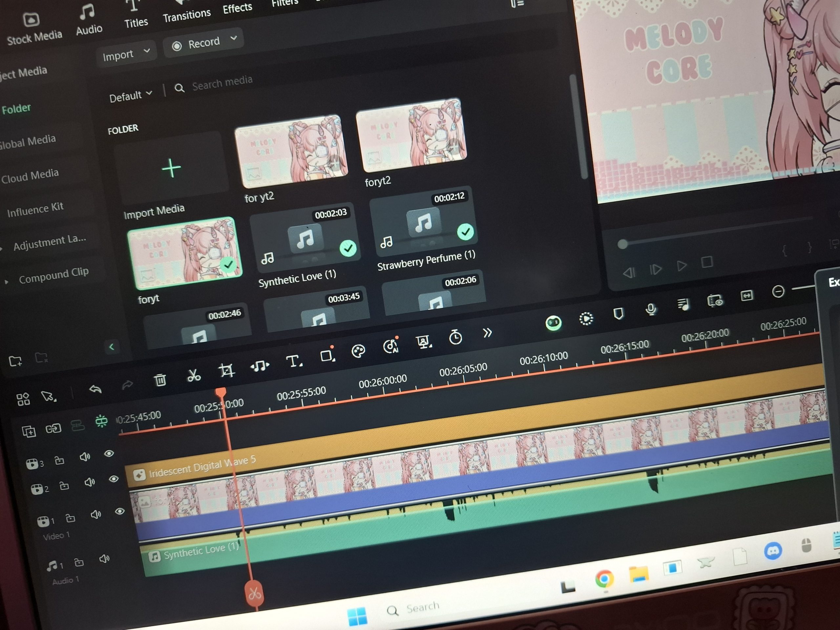
Task: Hide video track 3 with its eye icon
Action: 109,453
